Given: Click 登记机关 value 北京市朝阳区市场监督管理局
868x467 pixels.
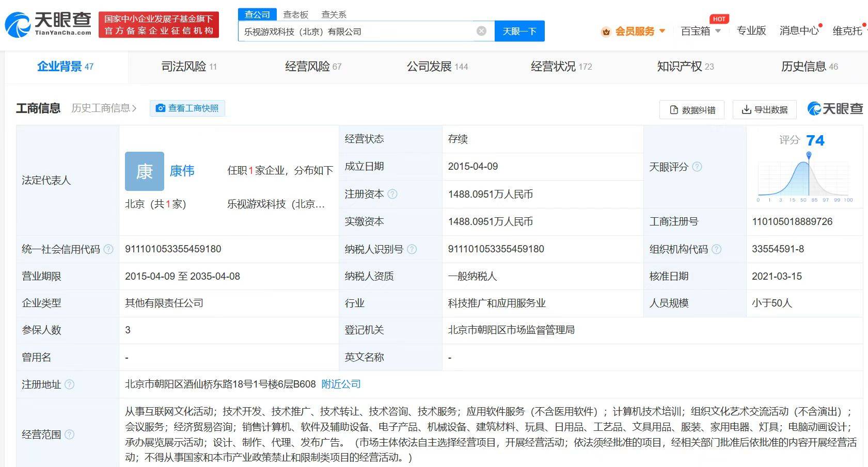Looking at the screenshot, I should point(511,330).
